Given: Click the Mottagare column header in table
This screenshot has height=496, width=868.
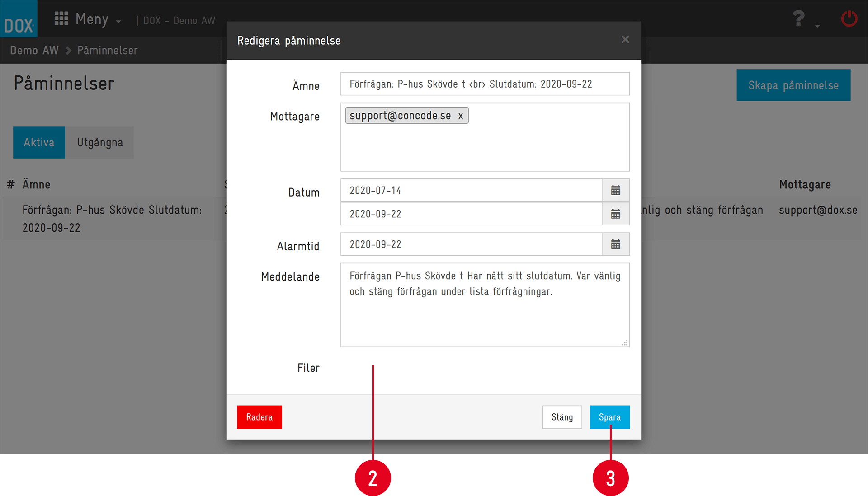Looking at the screenshot, I should (805, 184).
